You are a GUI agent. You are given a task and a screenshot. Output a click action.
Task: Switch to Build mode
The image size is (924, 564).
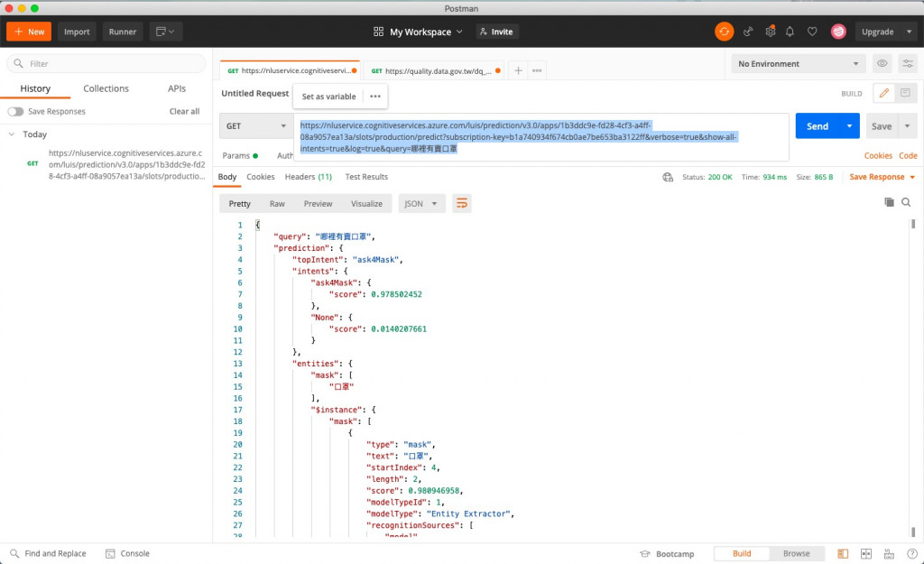tap(742, 553)
